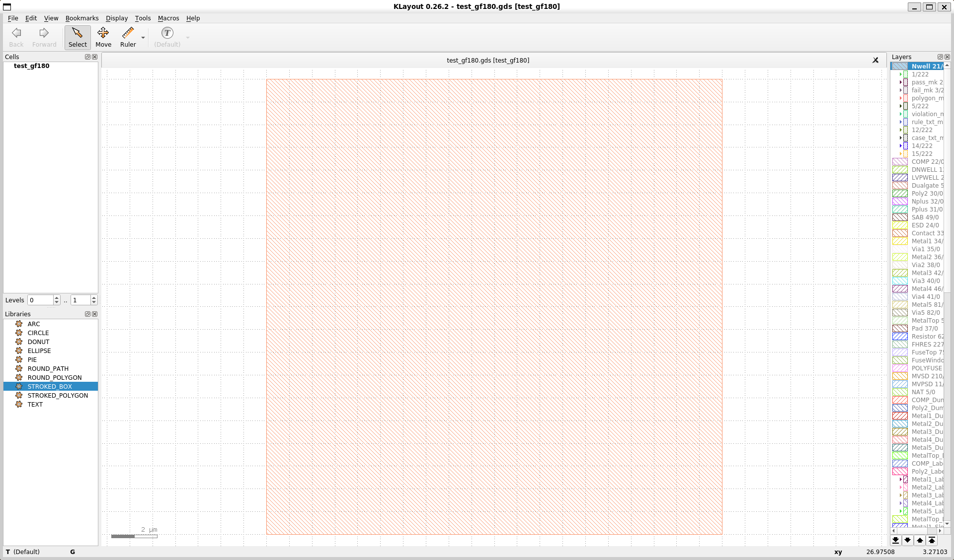Viewport: 954px width, 560px height.
Task: Open the Ruler tool dropdown arrow
Action: [143, 38]
